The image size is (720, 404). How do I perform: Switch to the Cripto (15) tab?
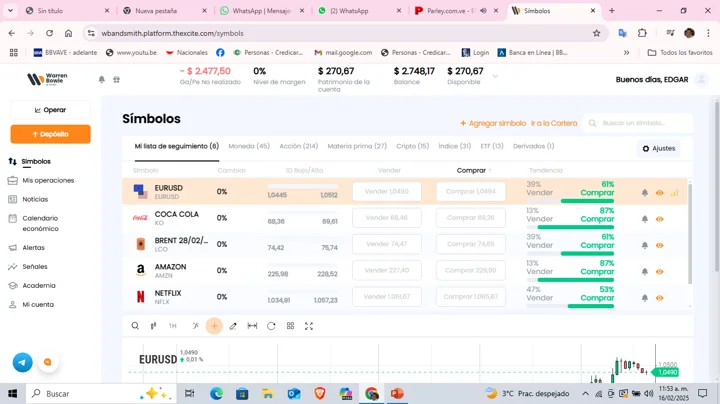pyautogui.click(x=412, y=146)
